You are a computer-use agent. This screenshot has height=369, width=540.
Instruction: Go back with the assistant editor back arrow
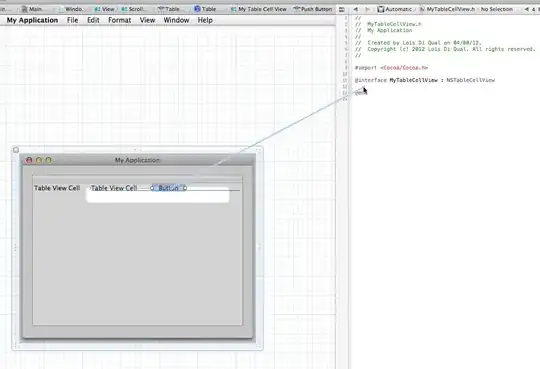click(x=355, y=9)
